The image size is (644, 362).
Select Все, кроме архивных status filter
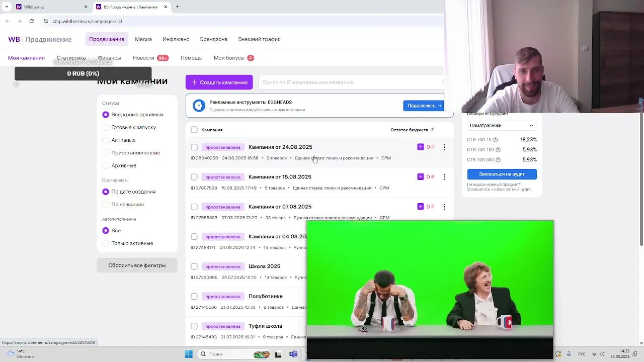tap(106, 115)
